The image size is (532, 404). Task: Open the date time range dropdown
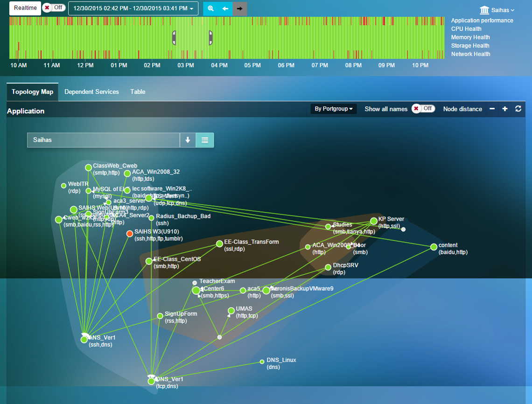click(x=133, y=8)
